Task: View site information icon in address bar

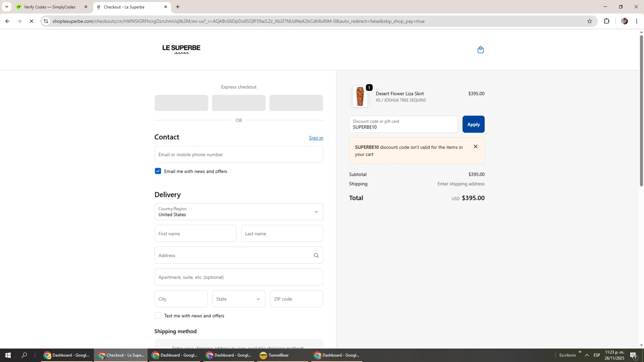Action: [x=46, y=21]
